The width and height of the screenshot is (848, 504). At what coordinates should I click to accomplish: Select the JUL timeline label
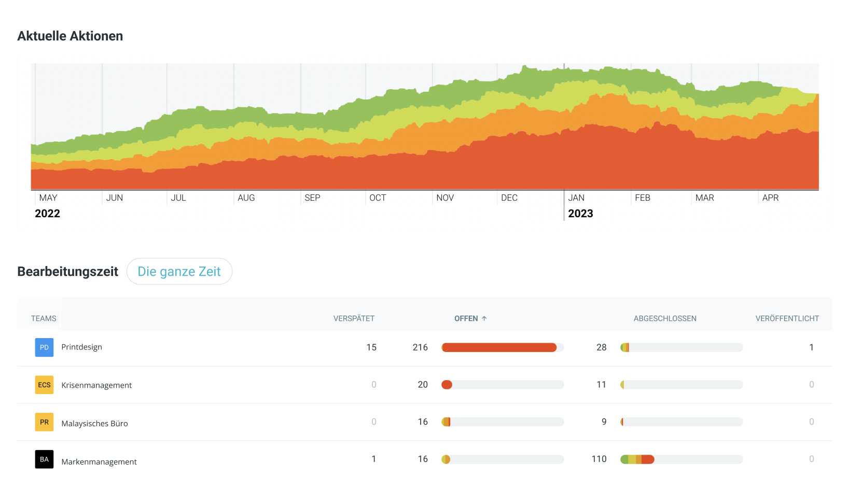coord(178,198)
